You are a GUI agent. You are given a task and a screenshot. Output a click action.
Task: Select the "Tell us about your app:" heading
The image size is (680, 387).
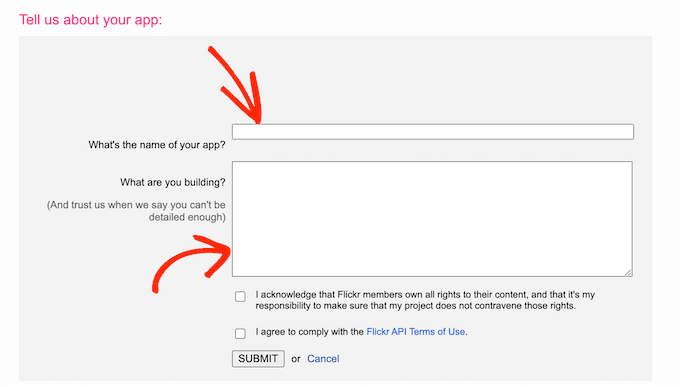[91, 20]
